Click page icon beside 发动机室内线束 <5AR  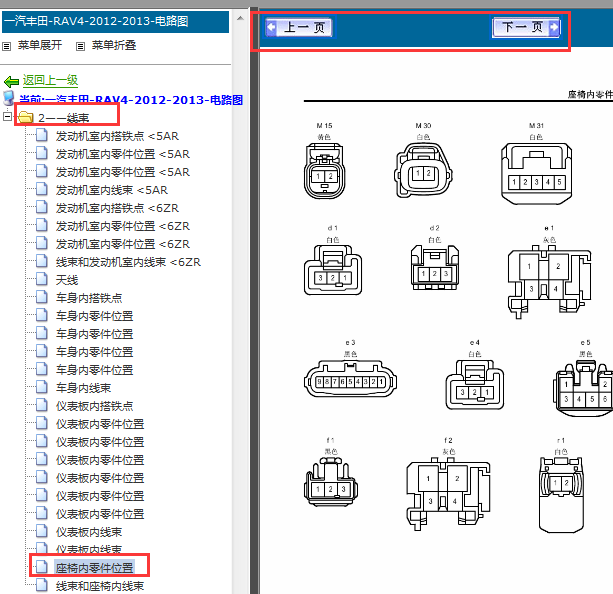tap(41, 189)
